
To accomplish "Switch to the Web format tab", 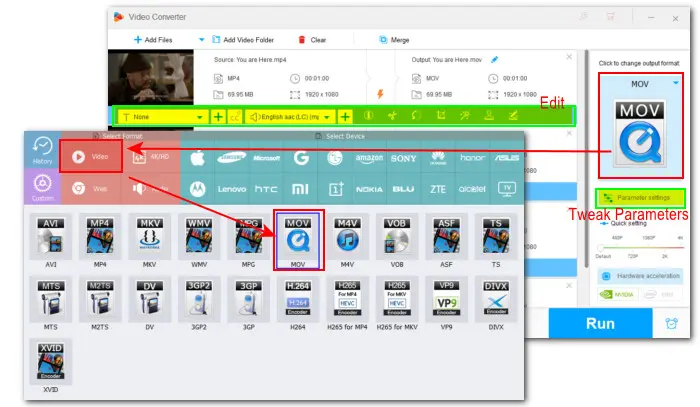I will pyautogui.click(x=91, y=189).
